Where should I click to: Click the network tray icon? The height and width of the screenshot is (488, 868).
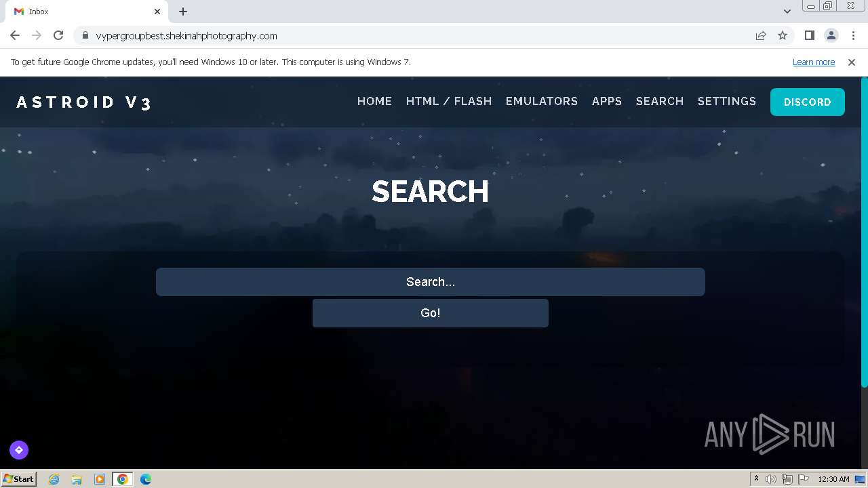[787, 479]
